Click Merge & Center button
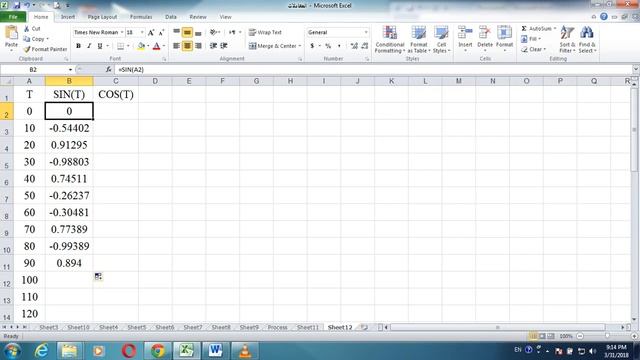 274,46
